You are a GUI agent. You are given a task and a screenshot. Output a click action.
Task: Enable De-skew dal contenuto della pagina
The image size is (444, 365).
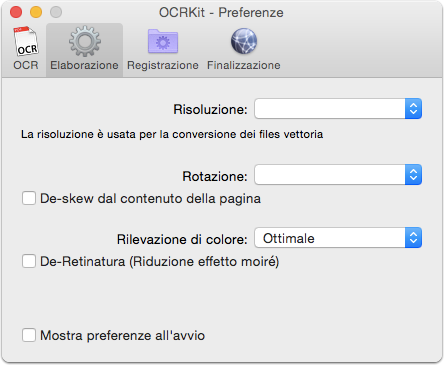29,198
